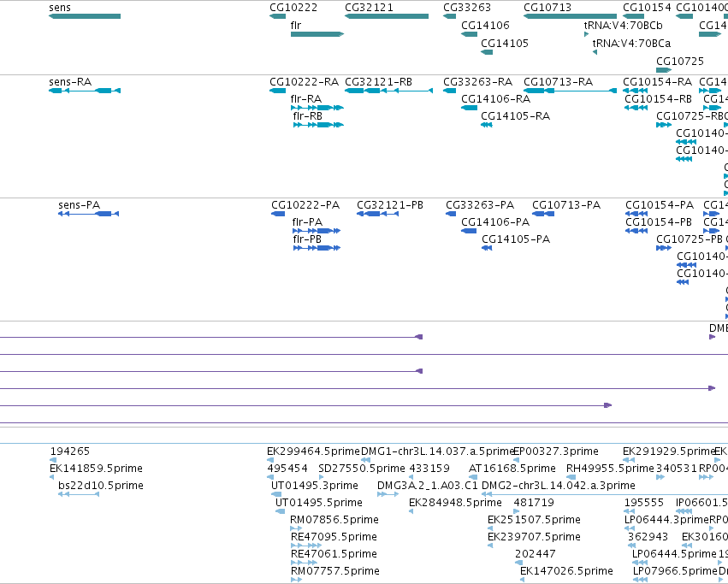Select the DMG1-chr3L.14.037.a.5prime label
Viewport: 728px width, 584px height.
coord(438,451)
